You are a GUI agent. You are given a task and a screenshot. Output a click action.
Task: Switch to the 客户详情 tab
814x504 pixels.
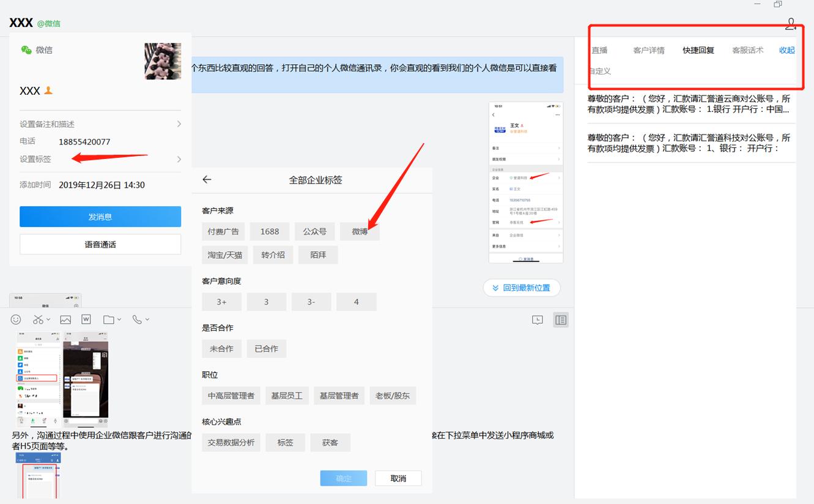649,50
